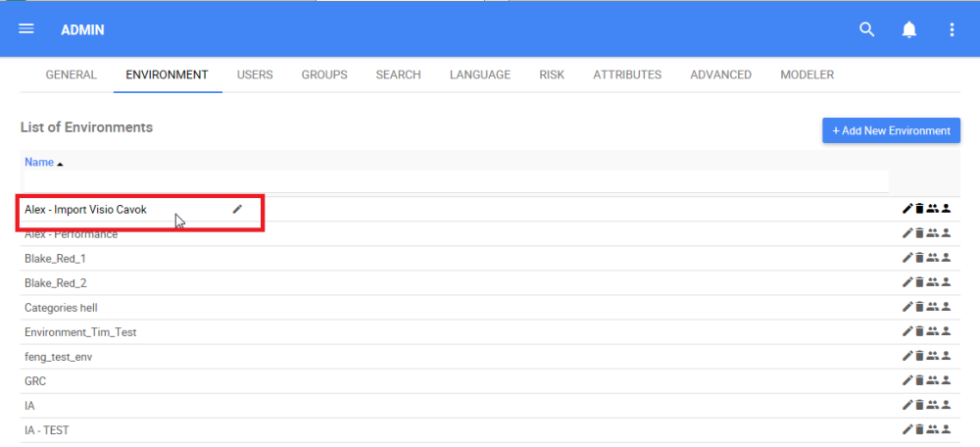This screenshot has height=447, width=980.
Task: Open the notifications bell
Action: click(909, 29)
